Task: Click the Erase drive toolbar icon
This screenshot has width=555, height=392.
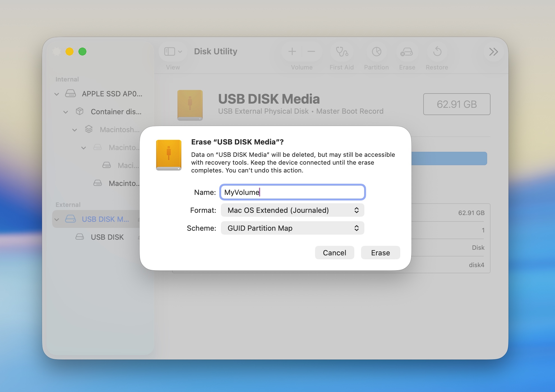Action: pos(407,52)
